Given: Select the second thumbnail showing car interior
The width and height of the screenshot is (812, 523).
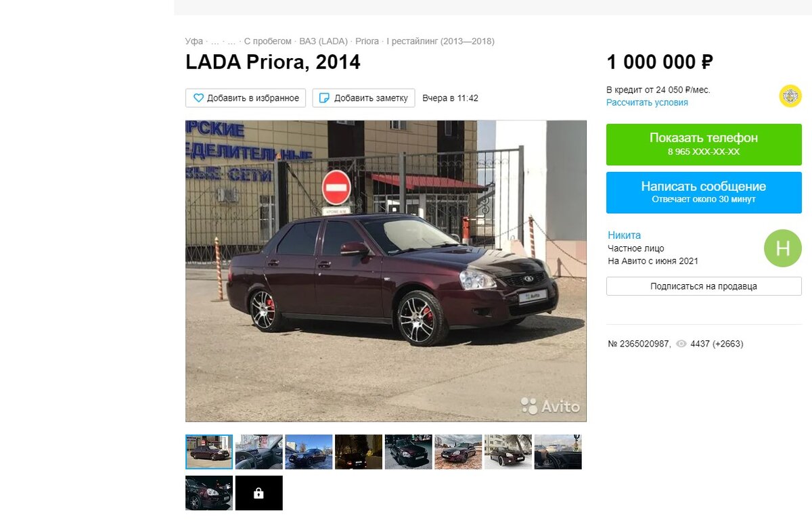Looking at the screenshot, I should [x=258, y=452].
